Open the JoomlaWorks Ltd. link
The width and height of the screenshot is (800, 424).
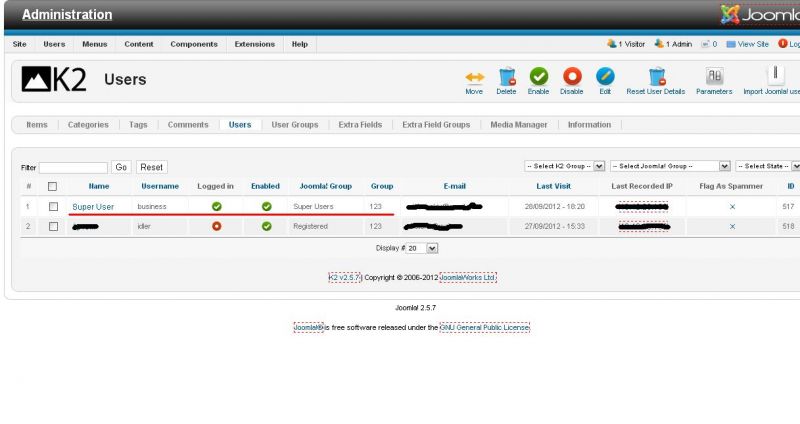click(468, 278)
